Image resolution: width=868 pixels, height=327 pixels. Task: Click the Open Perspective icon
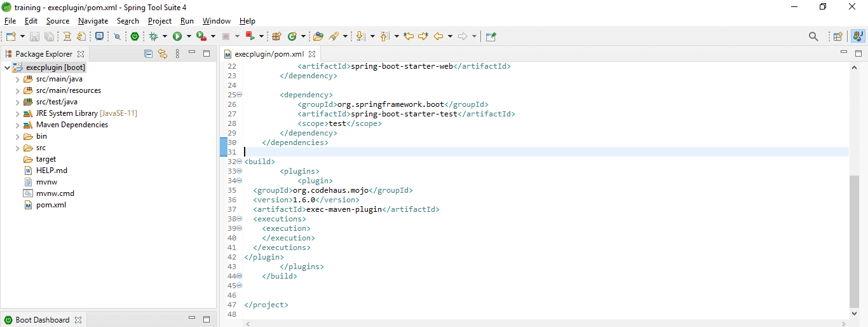coord(837,37)
